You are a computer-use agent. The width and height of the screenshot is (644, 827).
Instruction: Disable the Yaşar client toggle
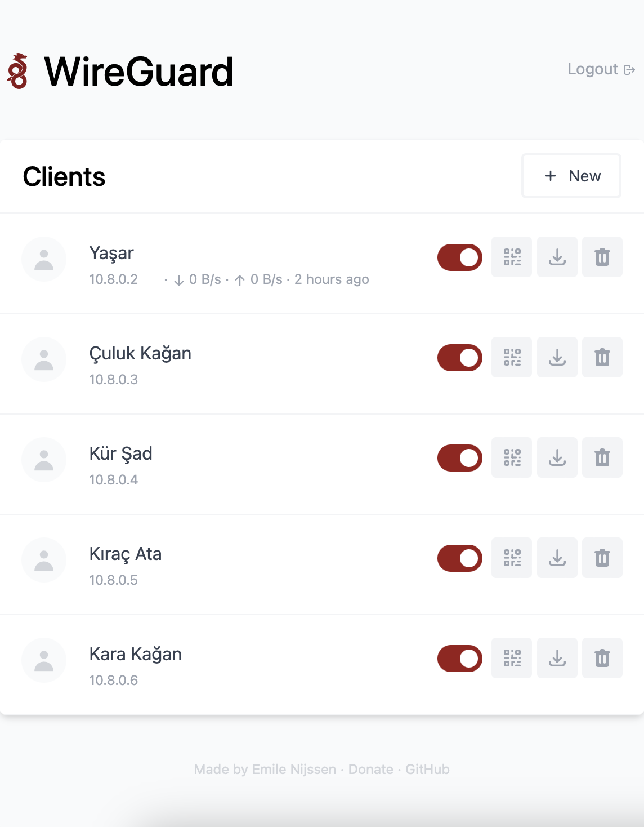(x=460, y=257)
